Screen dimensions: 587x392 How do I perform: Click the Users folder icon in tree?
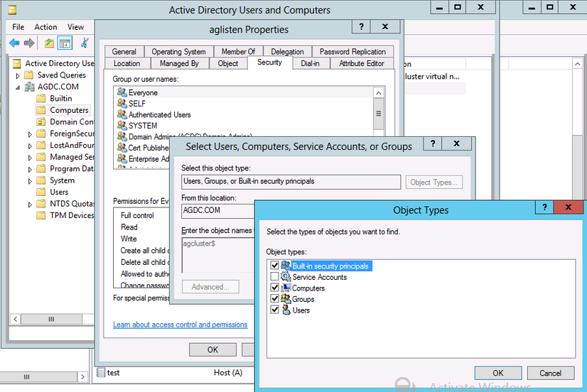(41, 192)
